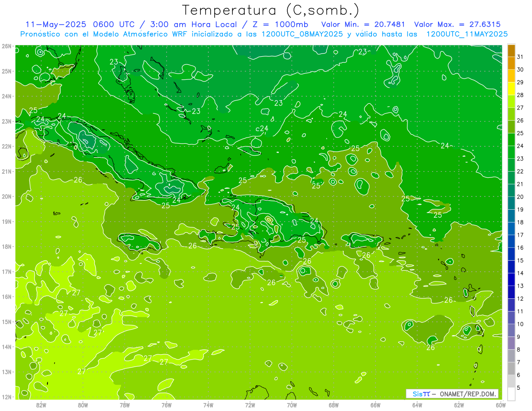Click the '78W' longitude axis label
Screen dimensions: 532x411
pyautogui.click(x=125, y=405)
